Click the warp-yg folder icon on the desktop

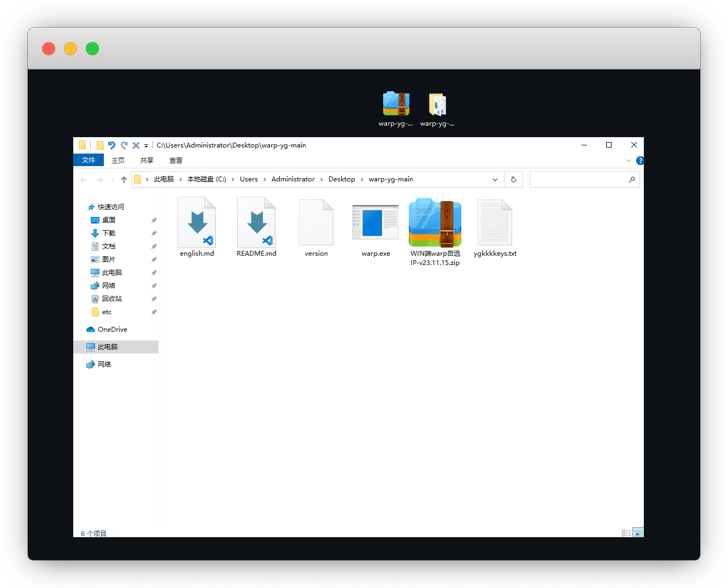click(437, 104)
